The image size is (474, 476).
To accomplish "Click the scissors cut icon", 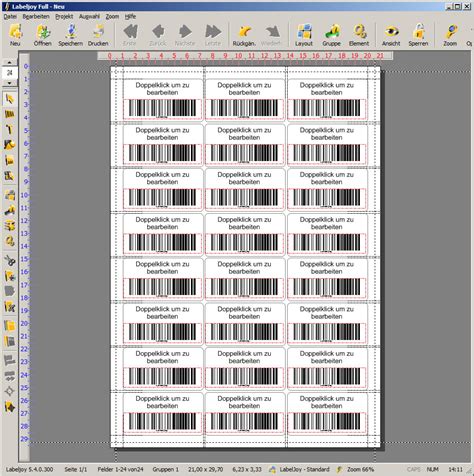I will tap(10, 260).
